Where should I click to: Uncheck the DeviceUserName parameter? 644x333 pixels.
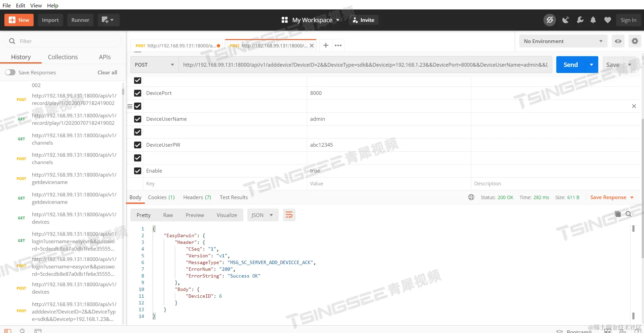137,119
